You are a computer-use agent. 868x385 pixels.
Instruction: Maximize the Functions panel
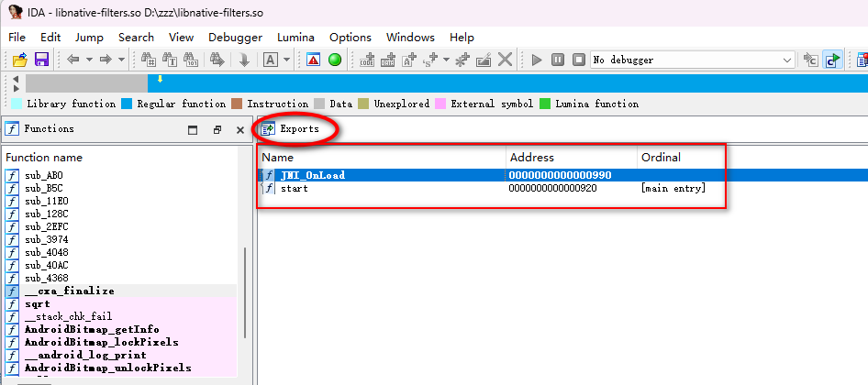coord(193,130)
